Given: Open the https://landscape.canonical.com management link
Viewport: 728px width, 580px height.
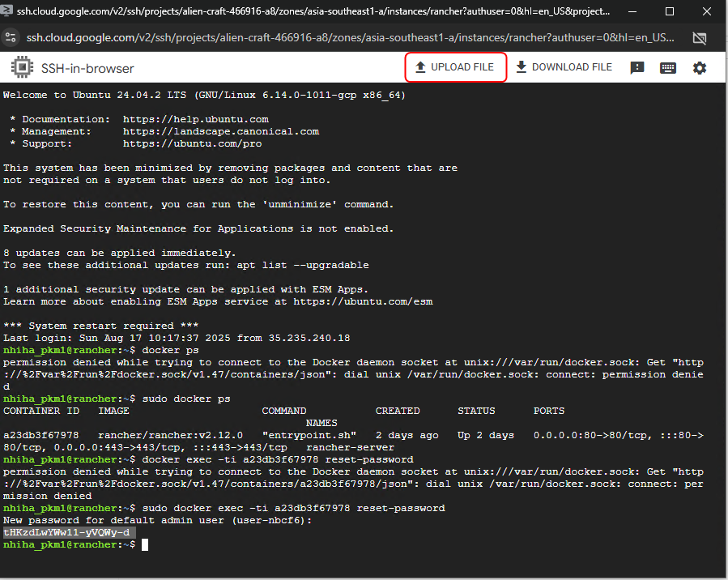Looking at the screenshot, I should pos(220,131).
